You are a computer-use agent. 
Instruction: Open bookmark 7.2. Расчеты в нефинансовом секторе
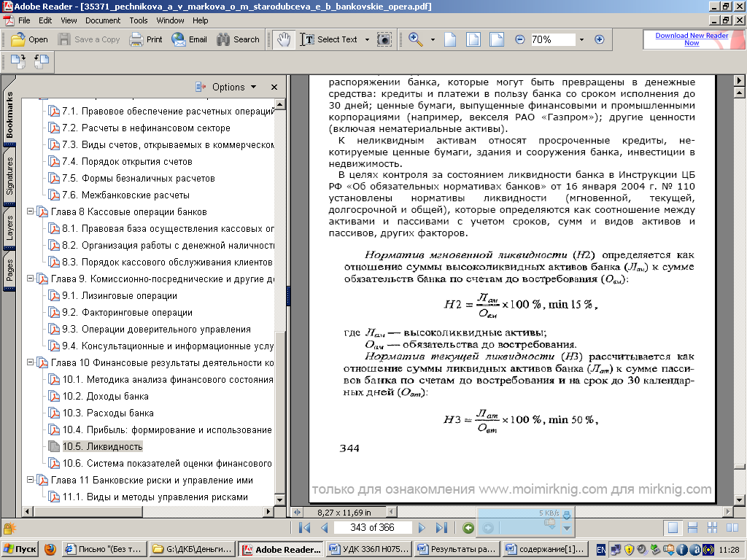[146, 128]
